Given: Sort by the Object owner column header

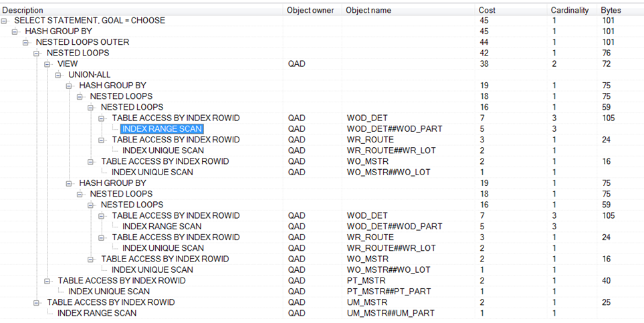Looking at the screenshot, I should [x=311, y=10].
